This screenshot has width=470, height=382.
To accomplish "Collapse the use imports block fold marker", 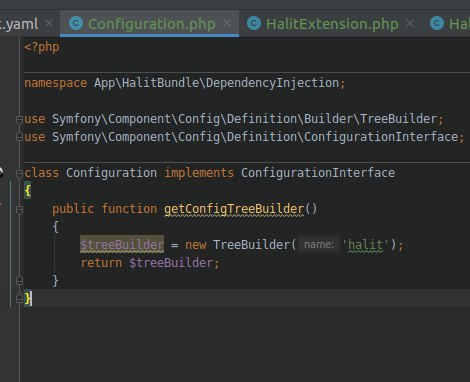I will (19, 119).
